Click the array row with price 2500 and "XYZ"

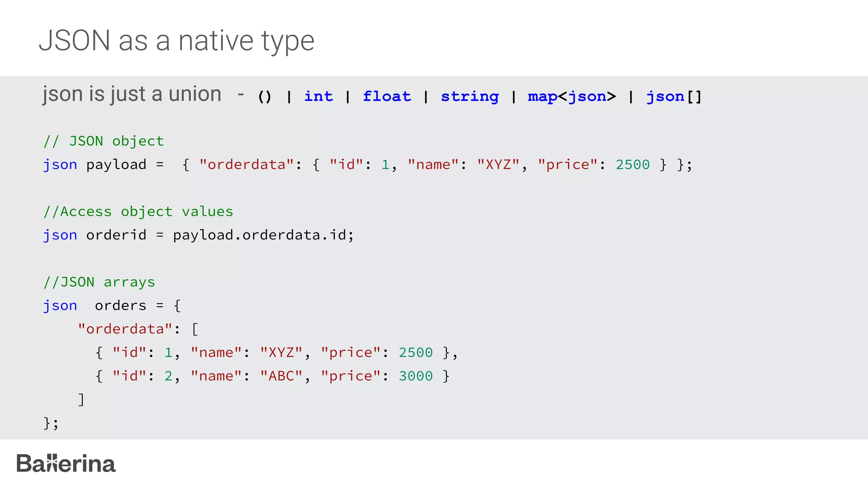277,352
